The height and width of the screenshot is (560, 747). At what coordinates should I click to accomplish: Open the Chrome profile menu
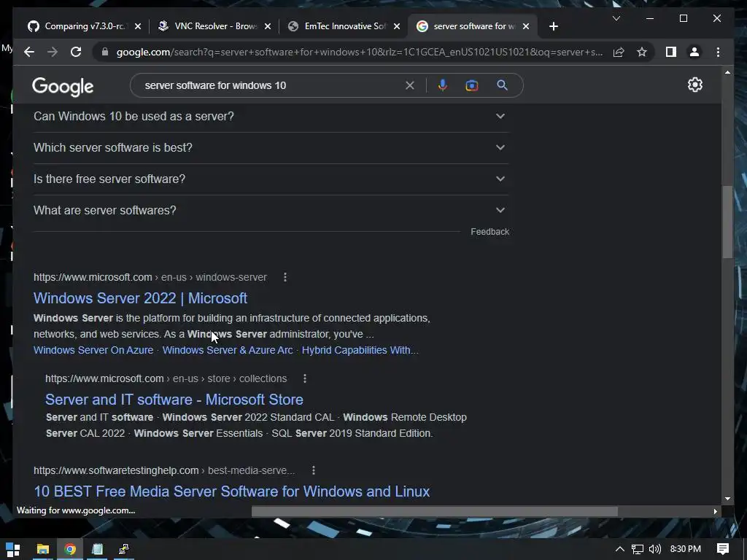694,52
